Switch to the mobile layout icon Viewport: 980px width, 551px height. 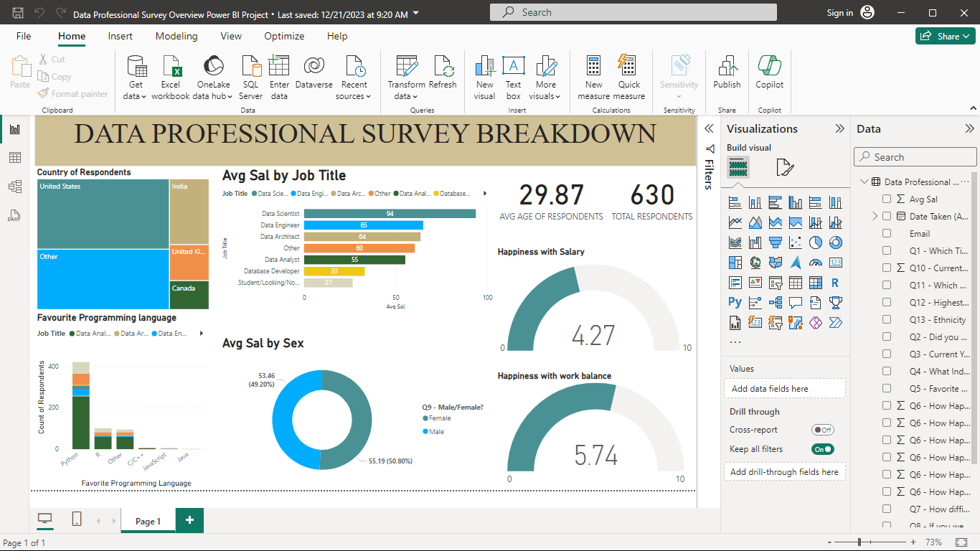77,520
